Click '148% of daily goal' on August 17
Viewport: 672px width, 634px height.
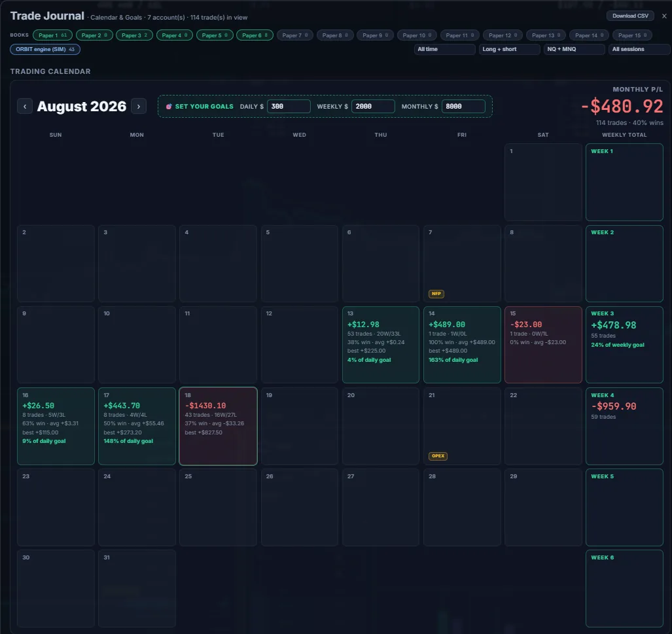tap(128, 441)
